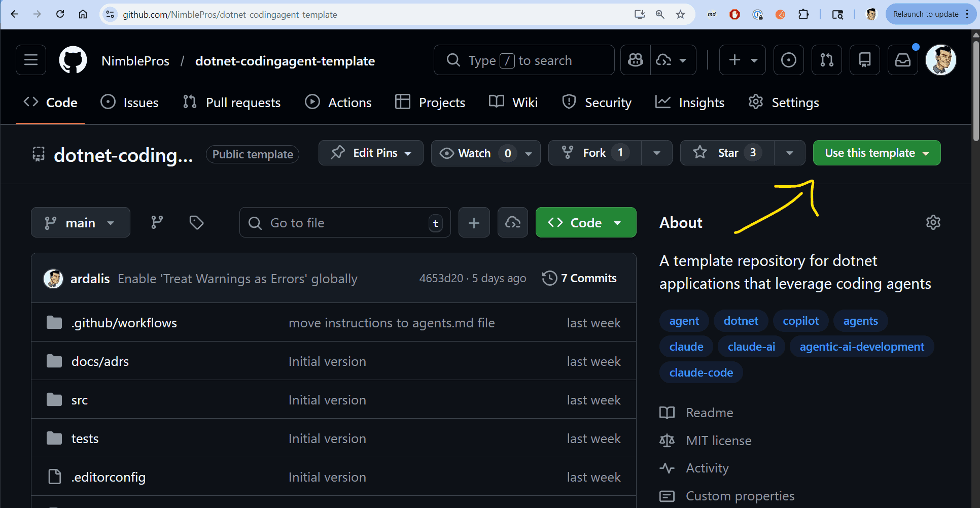The width and height of the screenshot is (980, 508).
Task: Click the GitHub invertocat logo
Action: tap(73, 59)
